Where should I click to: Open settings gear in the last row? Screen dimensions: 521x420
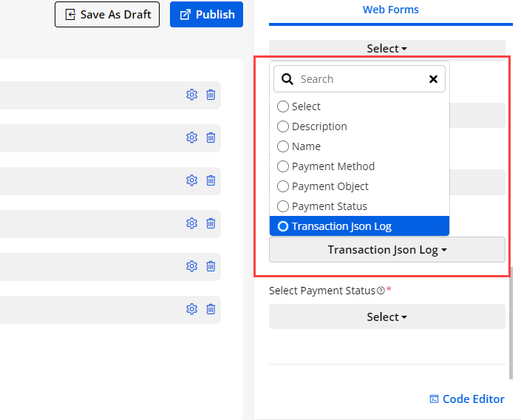point(191,309)
